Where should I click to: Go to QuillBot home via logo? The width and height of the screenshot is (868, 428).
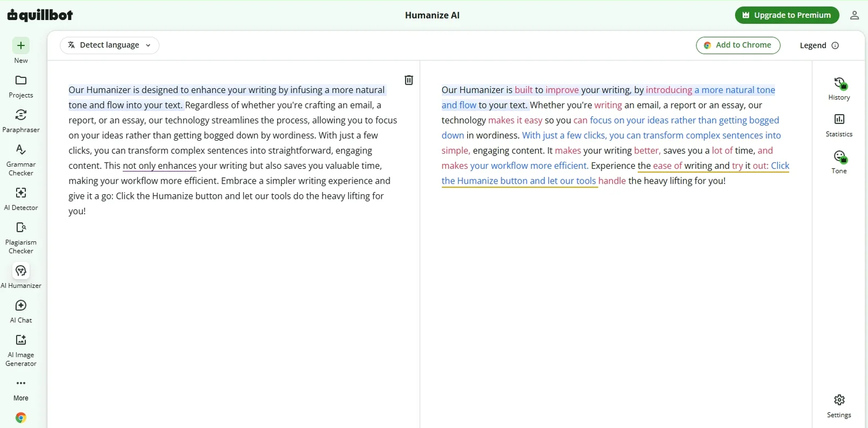click(x=40, y=15)
